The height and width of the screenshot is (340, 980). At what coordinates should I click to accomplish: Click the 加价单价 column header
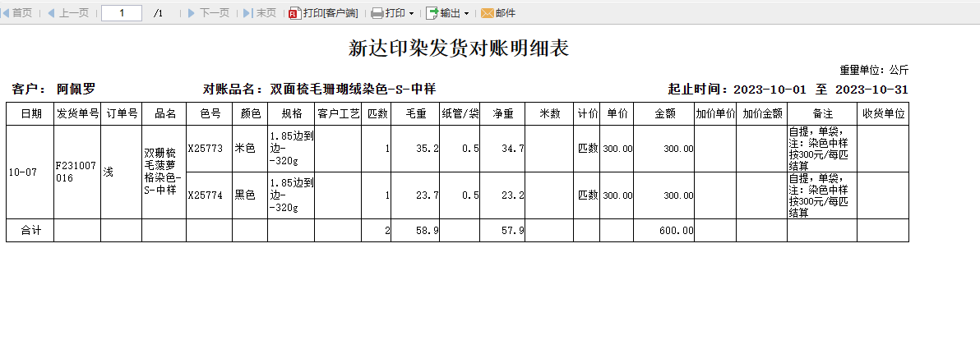715,114
